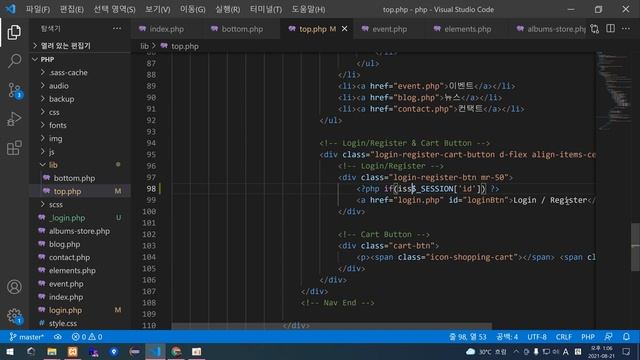This screenshot has height=360, width=640.
Task: Open the weather widget in the system tray
Action: tap(486, 352)
